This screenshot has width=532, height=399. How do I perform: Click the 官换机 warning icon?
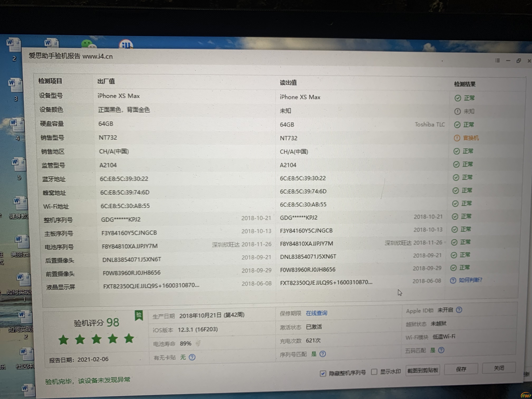457,138
